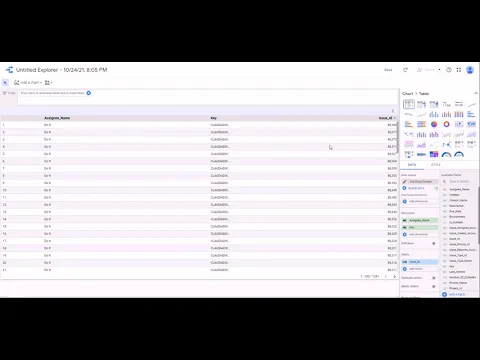The image size is (480, 360).
Task: Click the blue add filter plus icon
Action: click(89, 93)
